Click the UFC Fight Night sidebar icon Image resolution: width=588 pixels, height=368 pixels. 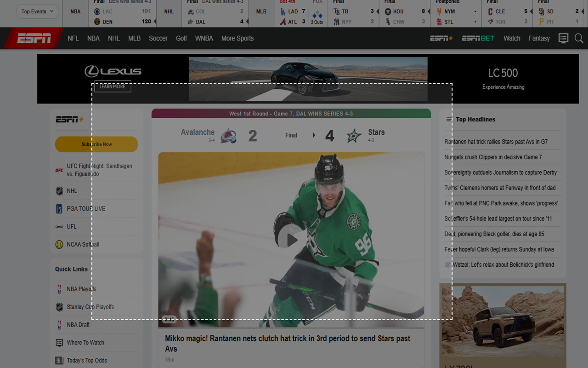(x=59, y=170)
